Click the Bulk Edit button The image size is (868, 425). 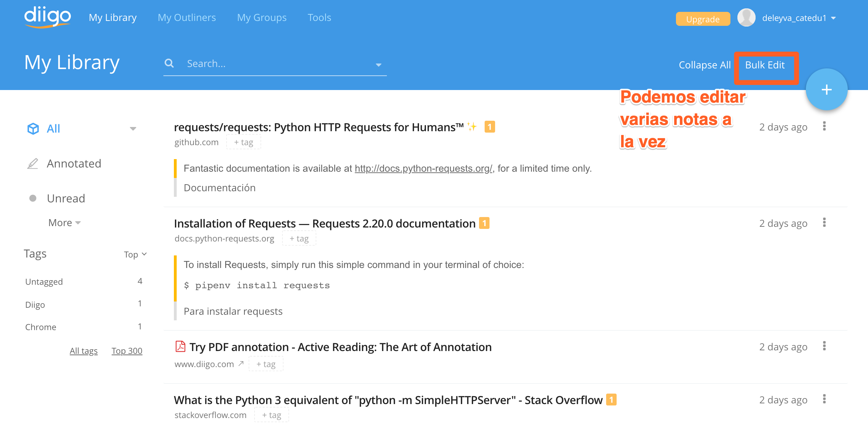765,65
